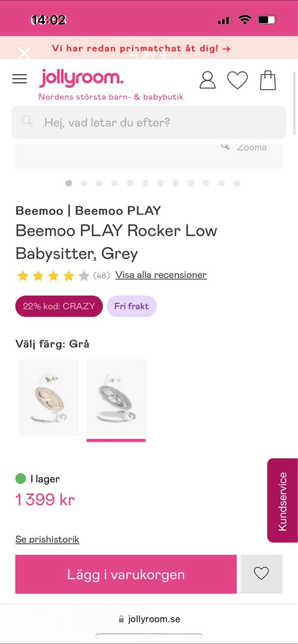Screen dimensions: 298x644
Task: Select the grey color variant
Action: click(116, 398)
